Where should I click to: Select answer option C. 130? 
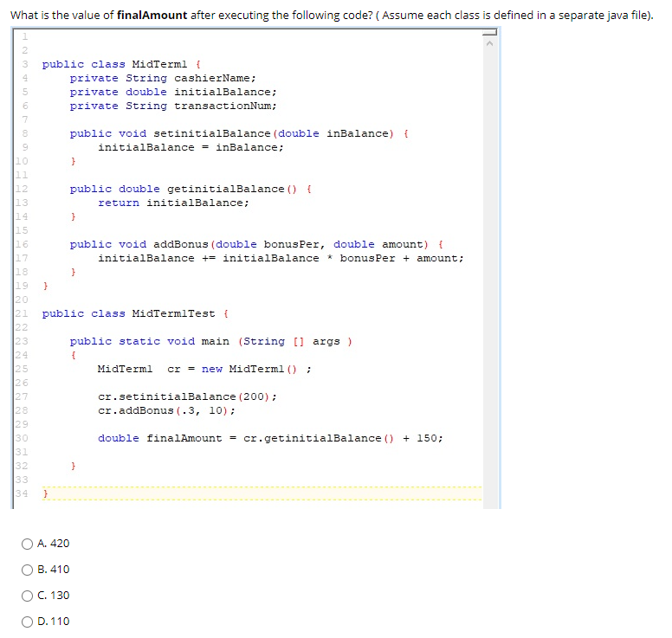(27, 596)
